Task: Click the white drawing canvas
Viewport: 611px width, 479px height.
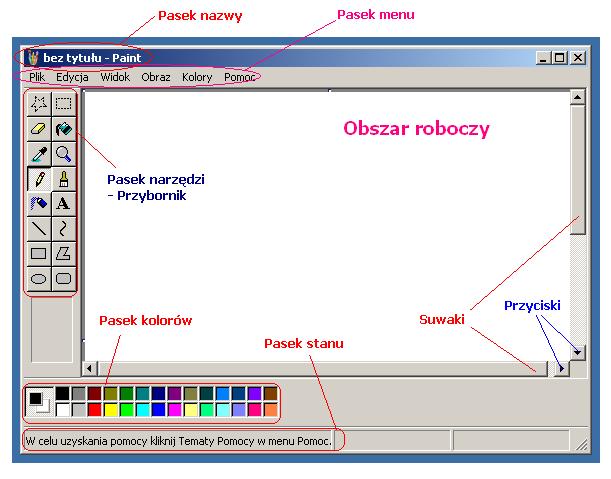Action: (x=327, y=226)
